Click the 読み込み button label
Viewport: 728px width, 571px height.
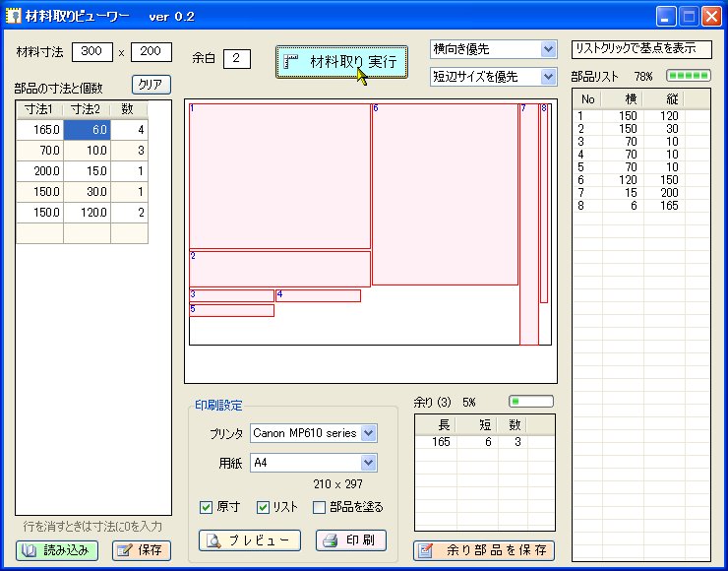coord(66,551)
